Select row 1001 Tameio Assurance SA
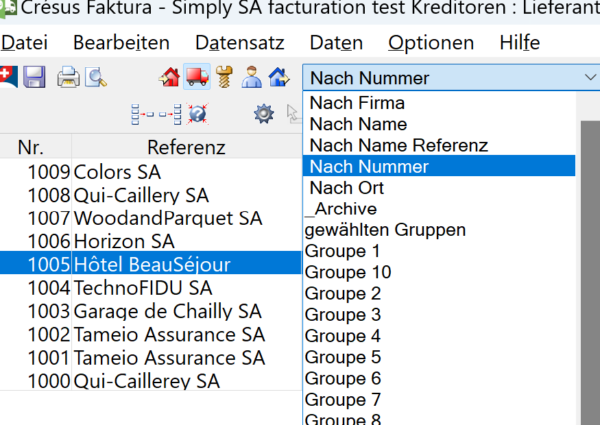This screenshot has width=600, height=425. (151, 358)
